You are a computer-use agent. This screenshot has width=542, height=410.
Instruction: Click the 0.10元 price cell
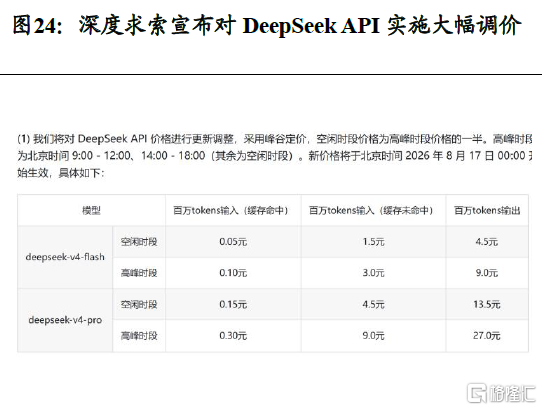pos(233,273)
